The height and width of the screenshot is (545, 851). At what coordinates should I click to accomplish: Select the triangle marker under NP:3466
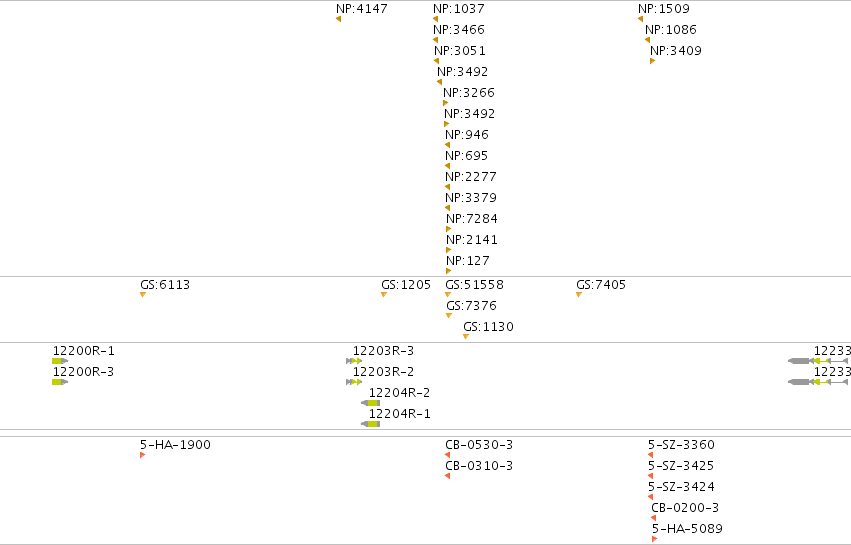[435, 40]
